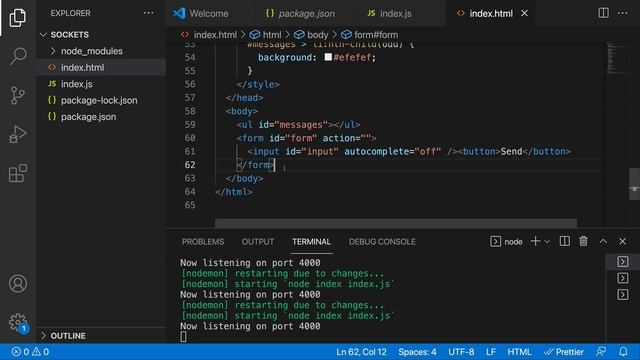This screenshot has width=640, height=360.
Task: Open the Extensions view
Action: tap(18, 173)
